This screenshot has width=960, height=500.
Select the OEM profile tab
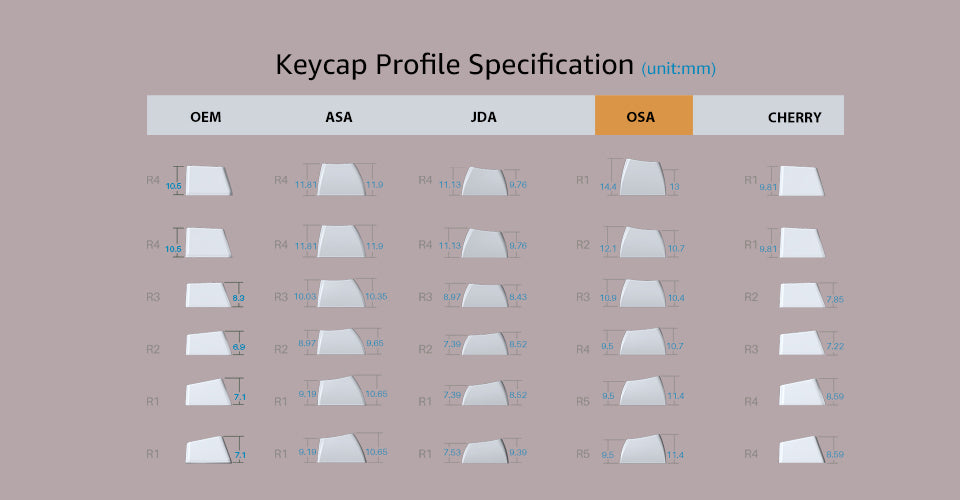(205, 117)
